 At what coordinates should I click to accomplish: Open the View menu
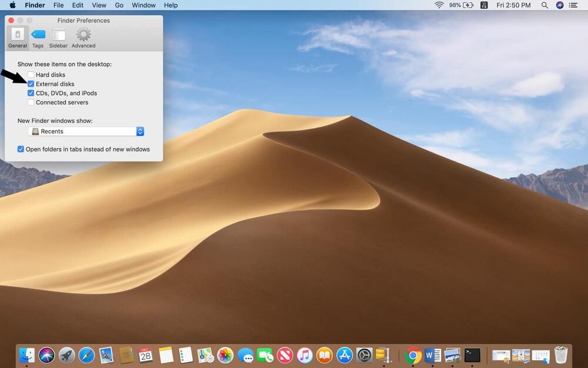tap(99, 5)
